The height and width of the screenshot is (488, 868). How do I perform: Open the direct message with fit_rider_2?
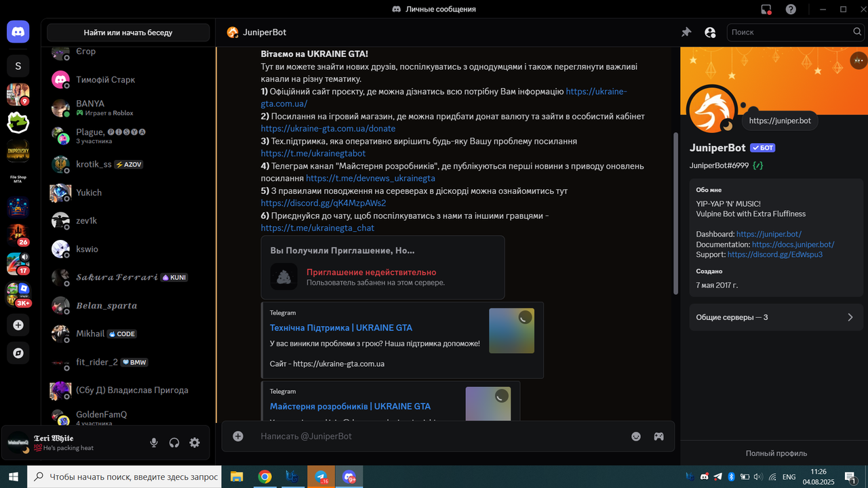point(129,362)
